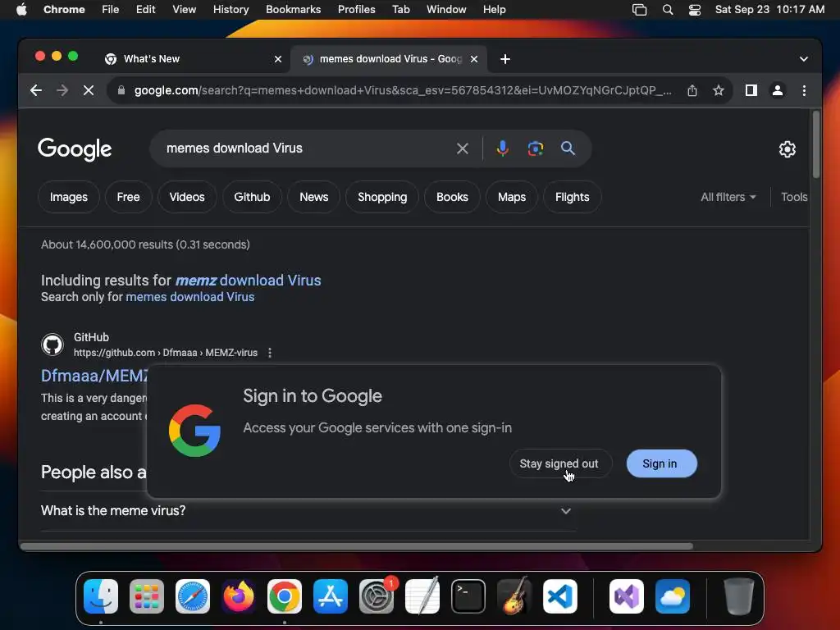Close the What's New tab

point(278,59)
